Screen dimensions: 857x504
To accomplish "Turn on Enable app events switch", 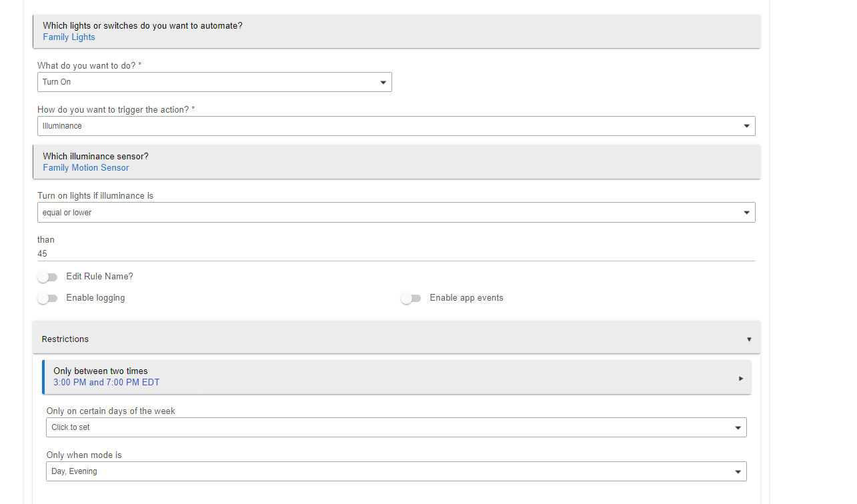I will click(411, 298).
